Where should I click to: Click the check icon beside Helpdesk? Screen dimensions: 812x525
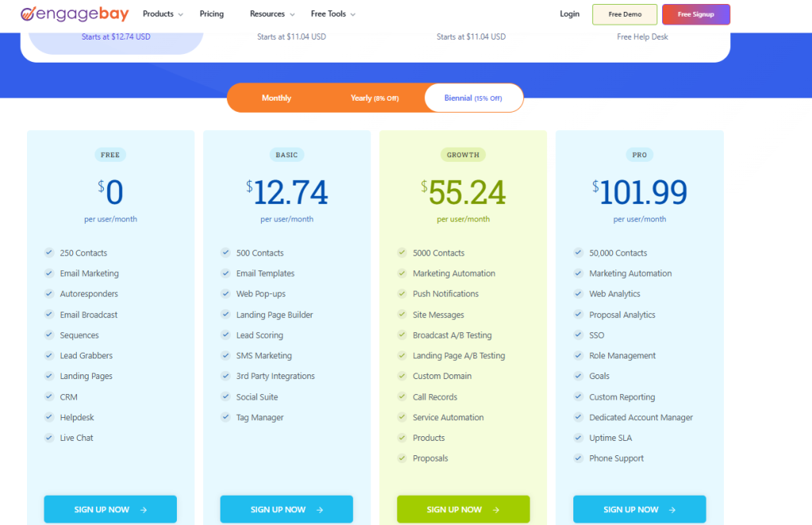coord(49,417)
